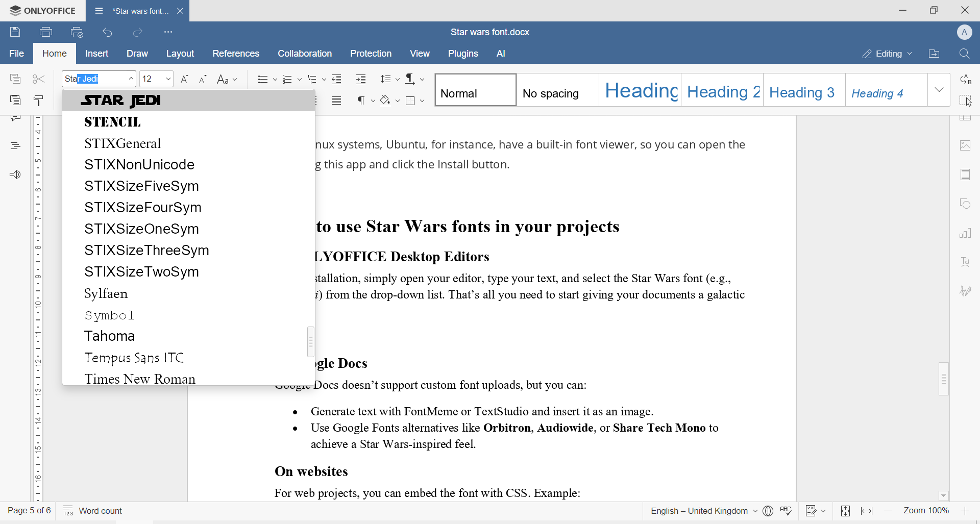980x524 pixels.
Task: Decrease paragraph indent
Action: pos(337,79)
